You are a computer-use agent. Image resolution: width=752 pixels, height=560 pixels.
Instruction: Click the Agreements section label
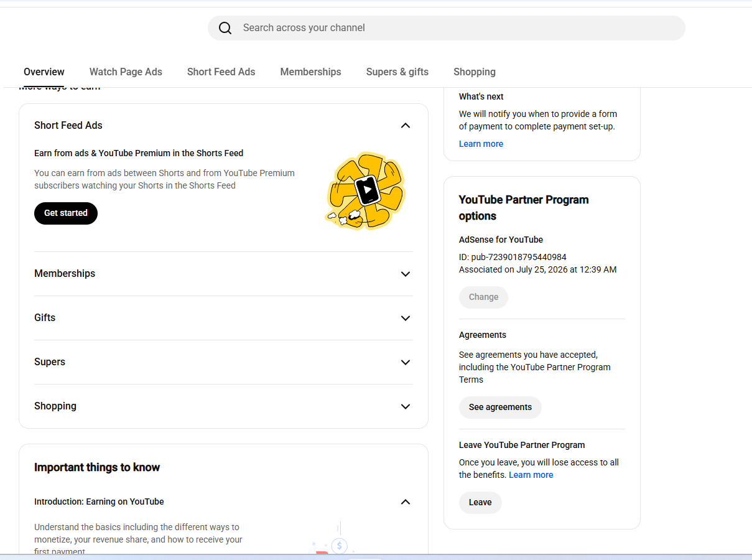pyautogui.click(x=483, y=335)
